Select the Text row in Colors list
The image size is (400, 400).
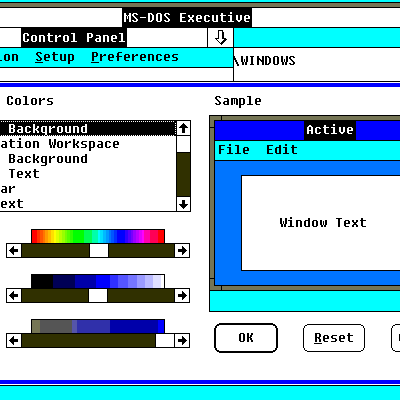click(88, 174)
